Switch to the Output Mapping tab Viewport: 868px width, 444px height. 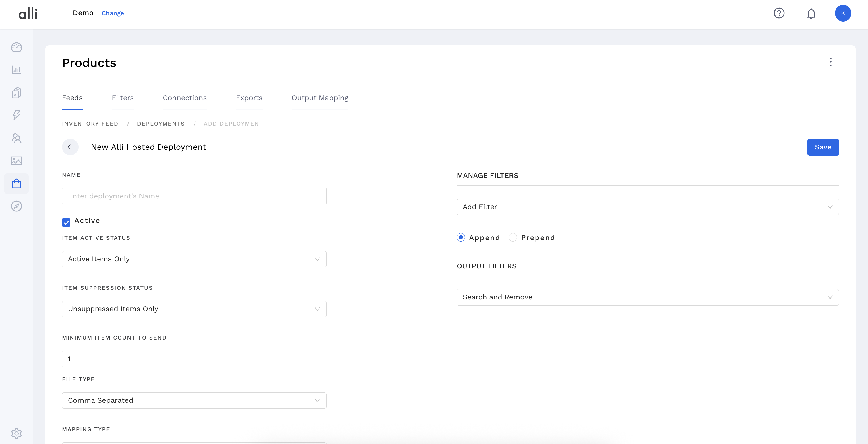point(320,98)
